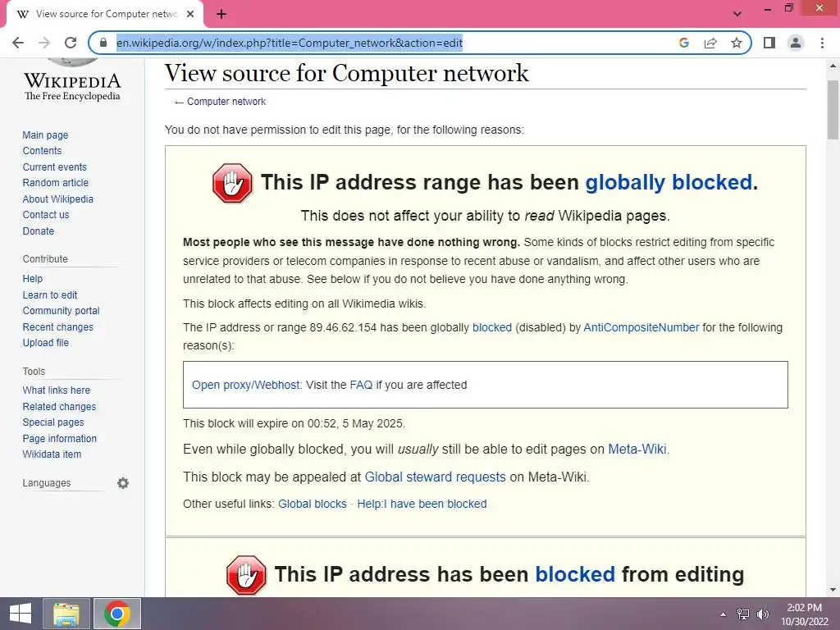Open Recent changes link
Screen dimensions: 840x630
58,326
